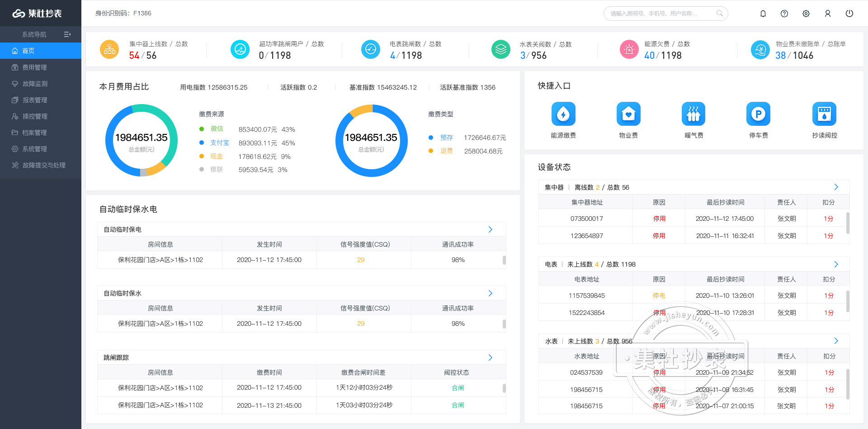This screenshot has width=868, height=429.
Task: Open the 抄读阀控 quick entry icon
Action: point(824,114)
